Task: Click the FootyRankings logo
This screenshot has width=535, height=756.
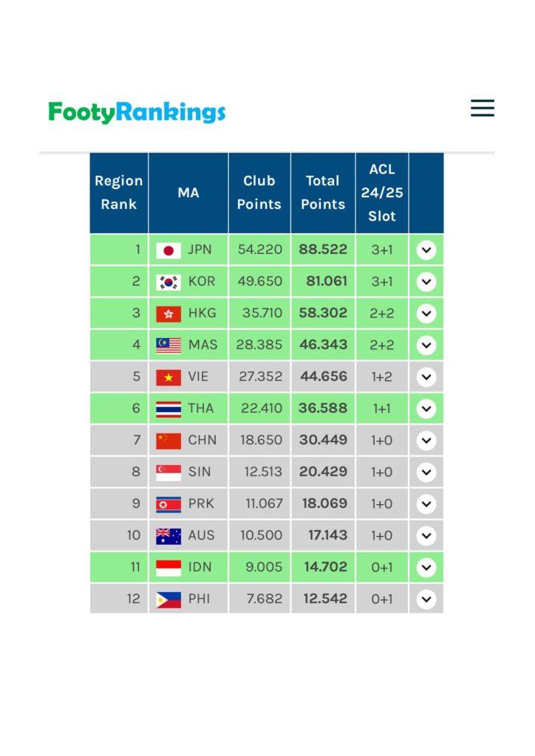Action: pyautogui.click(x=137, y=112)
